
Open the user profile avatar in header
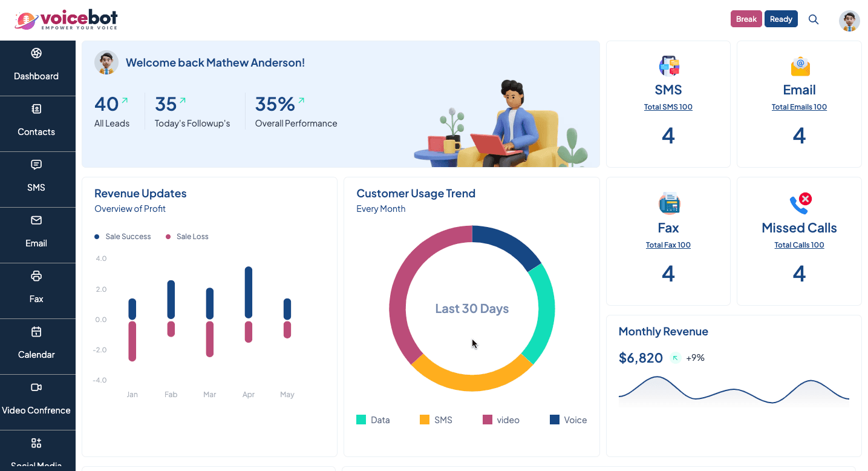849,21
